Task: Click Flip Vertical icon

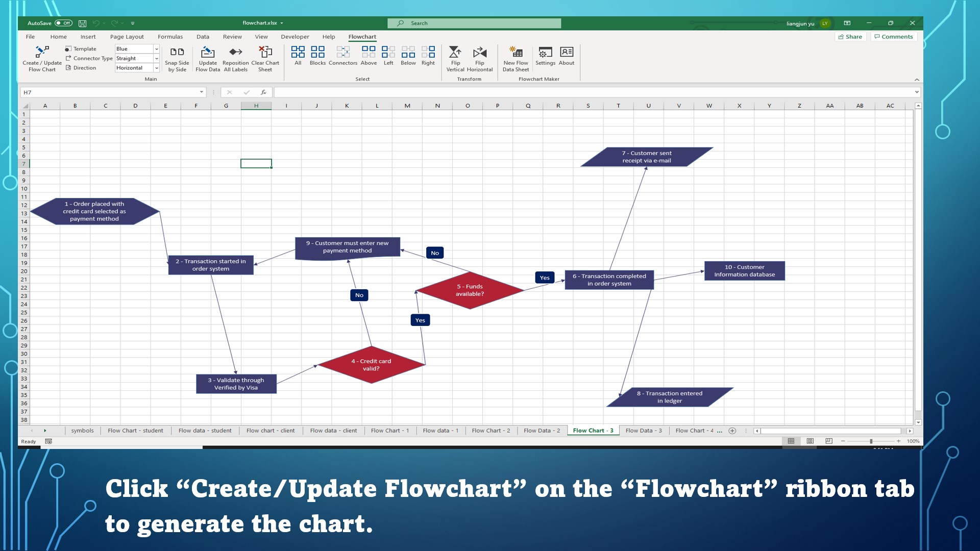Action: coord(455,52)
